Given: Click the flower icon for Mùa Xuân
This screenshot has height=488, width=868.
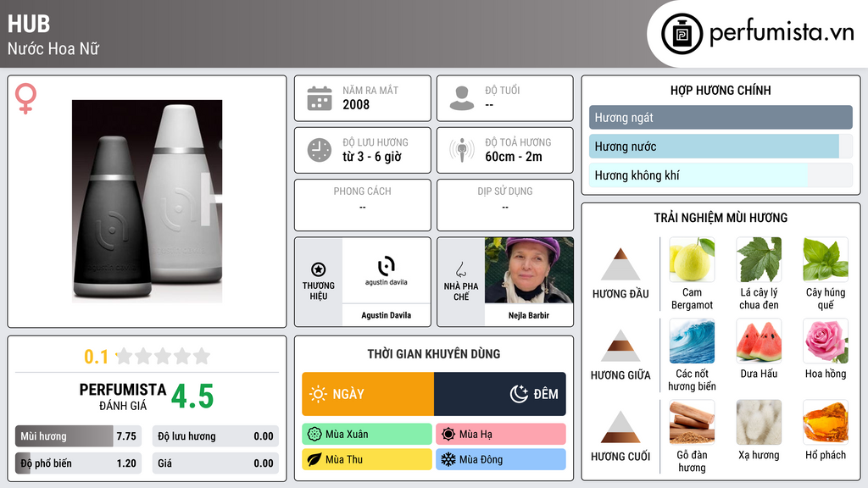Looking at the screenshot, I should tap(314, 435).
